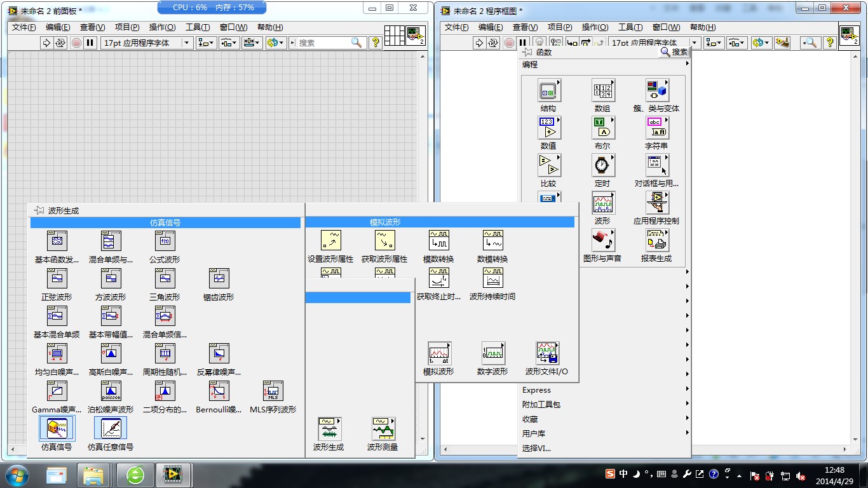Viewport: 868px width, 488px height.
Task: Open Align Objects dropdown in front panel
Action: point(206,43)
